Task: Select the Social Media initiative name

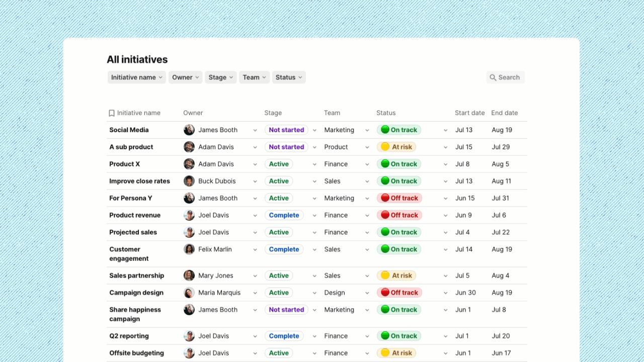Action: pos(129,130)
